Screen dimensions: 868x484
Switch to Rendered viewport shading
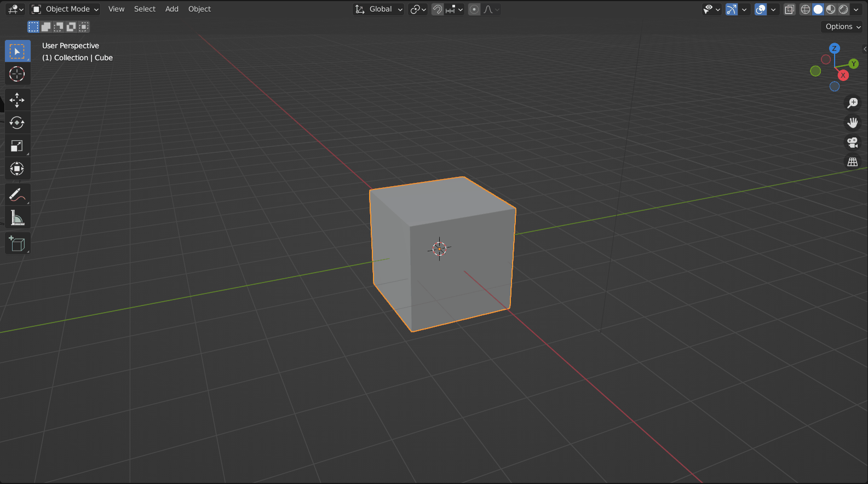click(x=843, y=9)
